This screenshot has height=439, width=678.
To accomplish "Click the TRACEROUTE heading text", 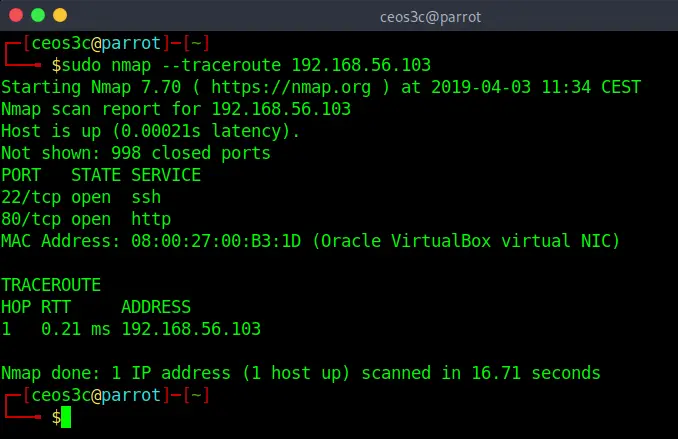I will (51, 285).
